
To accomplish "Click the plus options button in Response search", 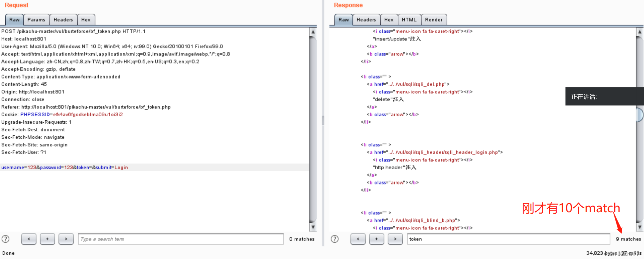I will pyautogui.click(x=377, y=239).
